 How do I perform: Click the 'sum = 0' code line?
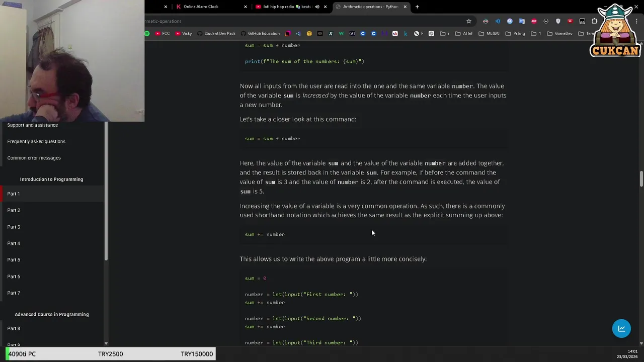[256, 278]
